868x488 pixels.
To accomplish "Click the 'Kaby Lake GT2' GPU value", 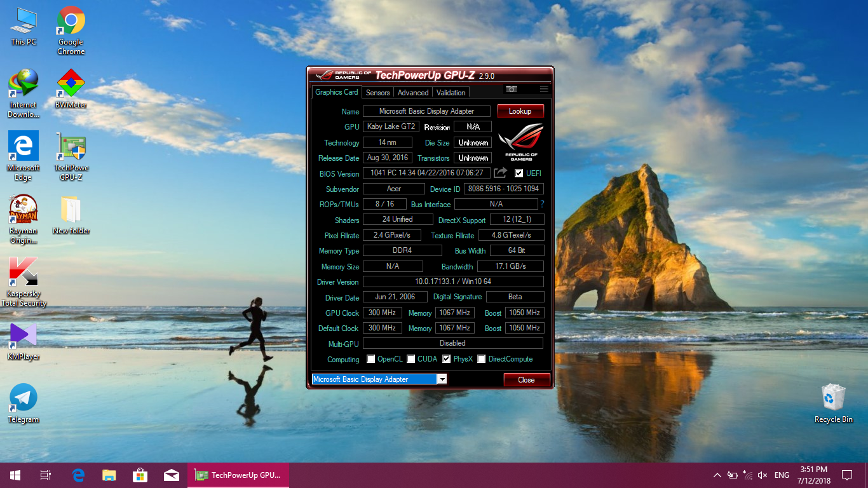I will click(x=391, y=126).
